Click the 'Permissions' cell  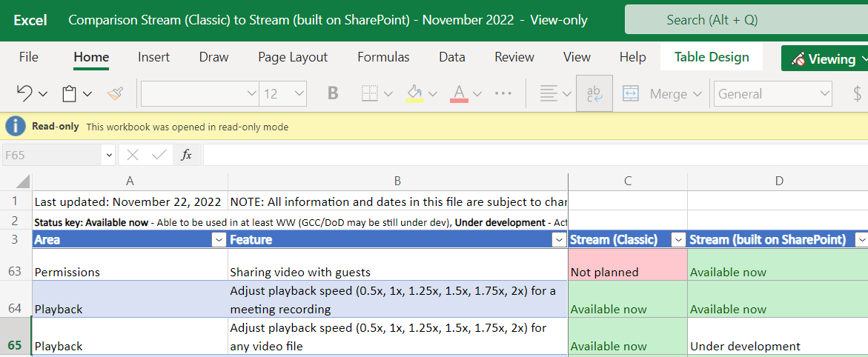tap(130, 264)
